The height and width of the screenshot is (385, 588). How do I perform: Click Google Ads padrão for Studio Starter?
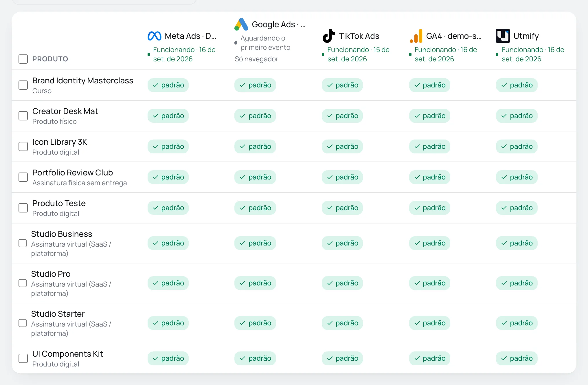click(x=255, y=323)
